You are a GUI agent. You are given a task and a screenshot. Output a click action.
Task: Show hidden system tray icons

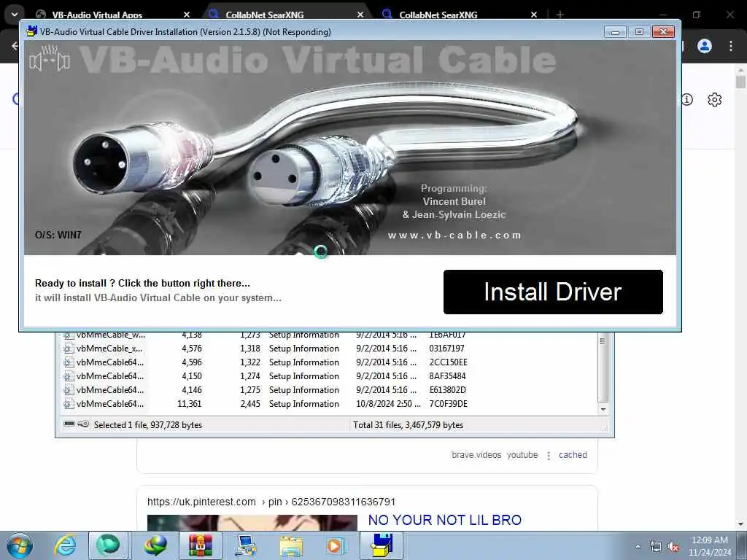pos(638,546)
